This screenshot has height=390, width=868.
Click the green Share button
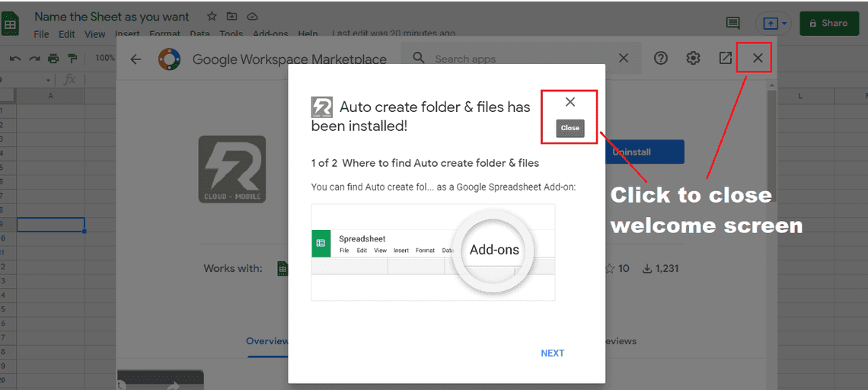pyautogui.click(x=828, y=24)
